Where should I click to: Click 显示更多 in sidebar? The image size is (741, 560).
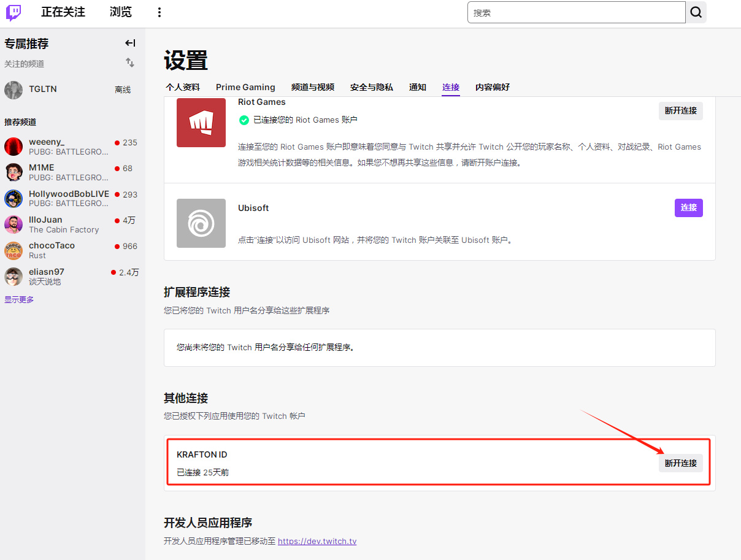(x=19, y=300)
